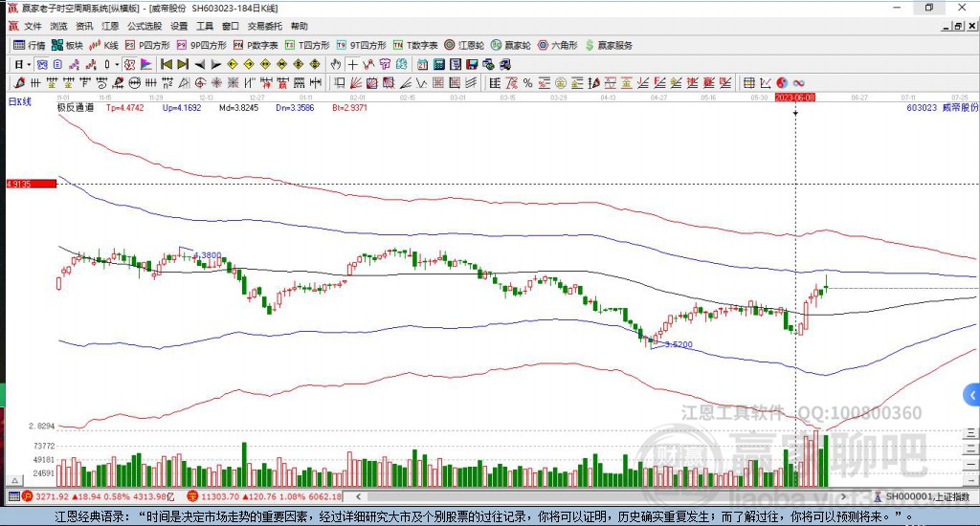
Task: Open the 板块 sector view
Action: (67, 45)
